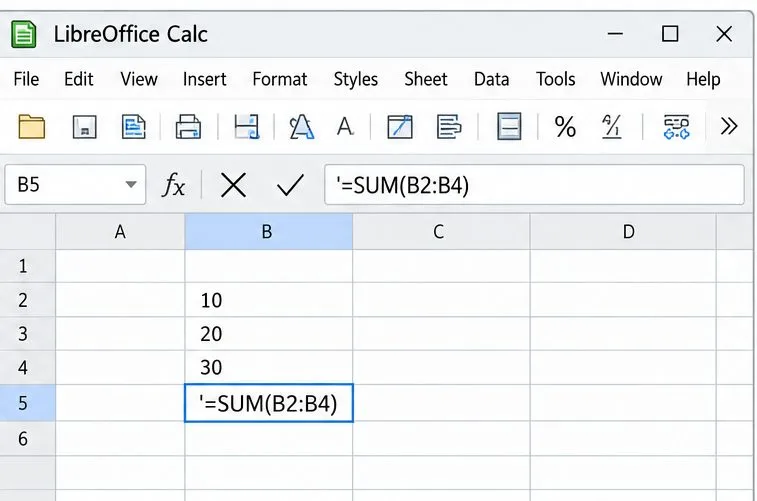Click the Name Box showing B5
The image size is (757, 501).
(75, 185)
